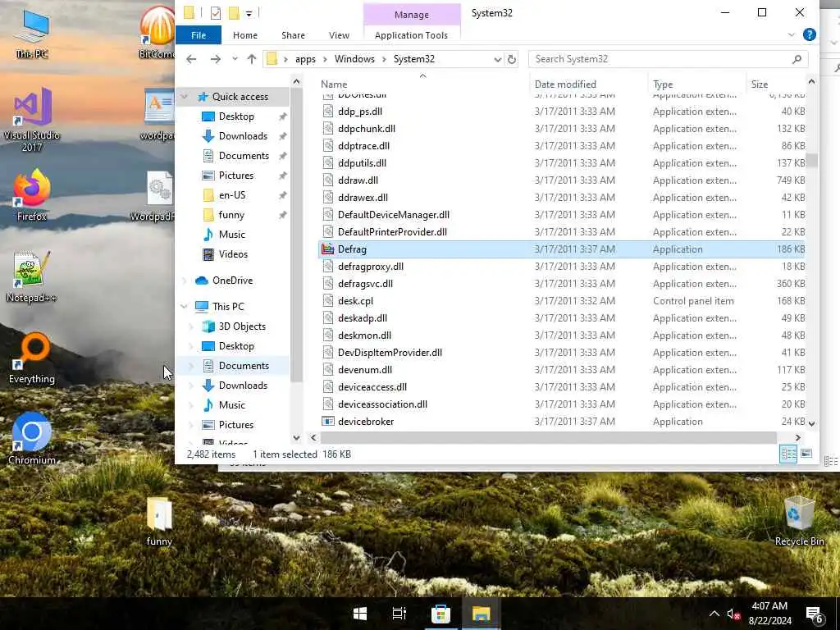Select the devicebroker application file
840x630 pixels.
click(563, 421)
